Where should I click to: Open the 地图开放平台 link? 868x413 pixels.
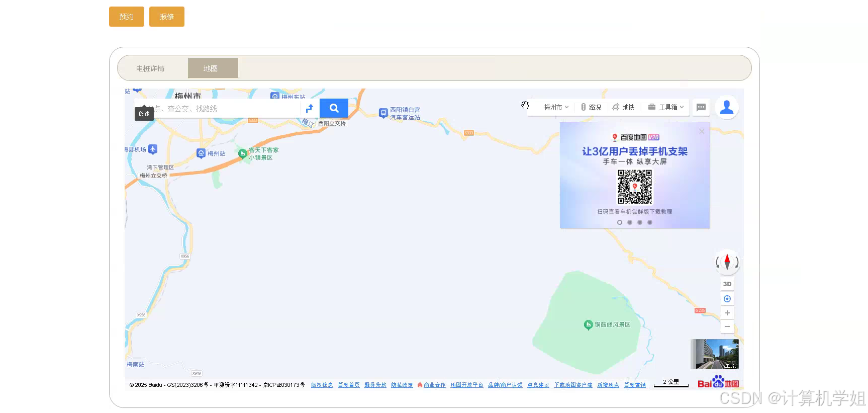coord(467,385)
